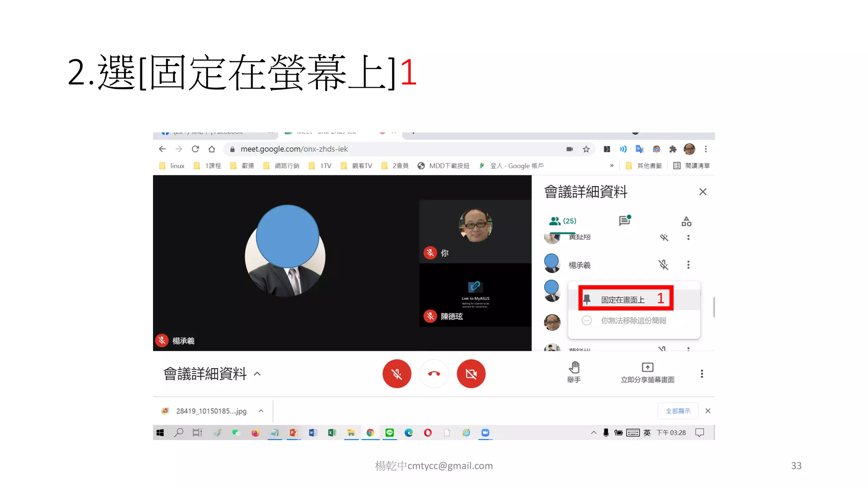The width and height of the screenshot is (868, 488).
Task: Show hidden system tray icons
Action: [594, 433]
